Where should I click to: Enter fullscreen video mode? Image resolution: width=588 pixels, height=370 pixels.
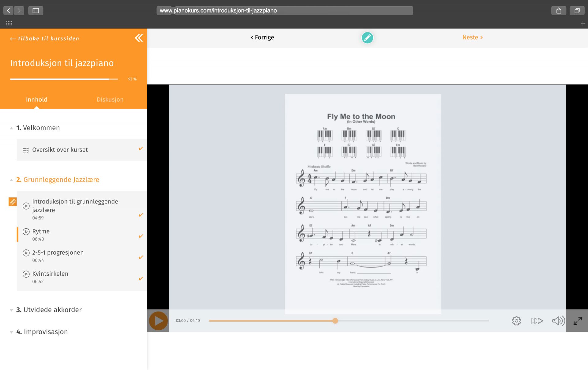click(578, 321)
